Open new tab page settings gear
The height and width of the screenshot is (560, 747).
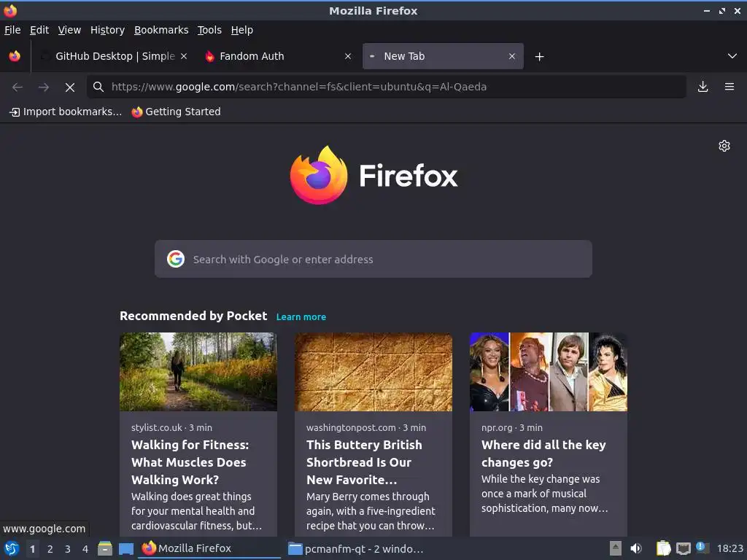(724, 146)
